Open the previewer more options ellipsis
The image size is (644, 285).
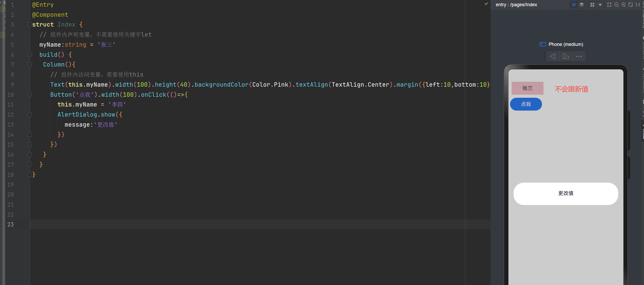pyautogui.click(x=579, y=56)
